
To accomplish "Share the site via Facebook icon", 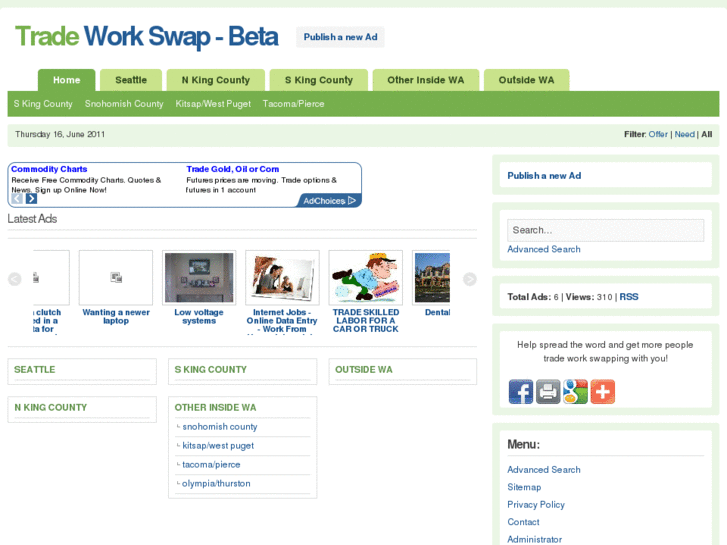I will 521,391.
